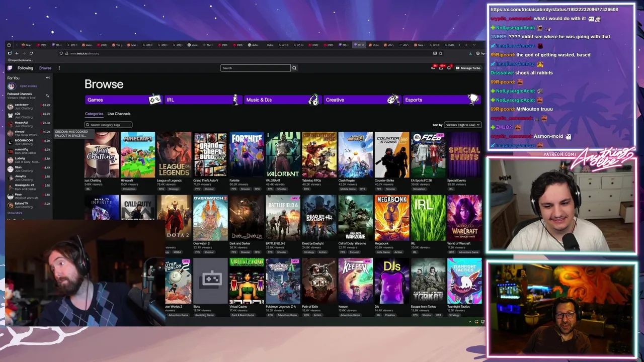Open the Special Events thumbnail
644x362 pixels.
[464, 155]
